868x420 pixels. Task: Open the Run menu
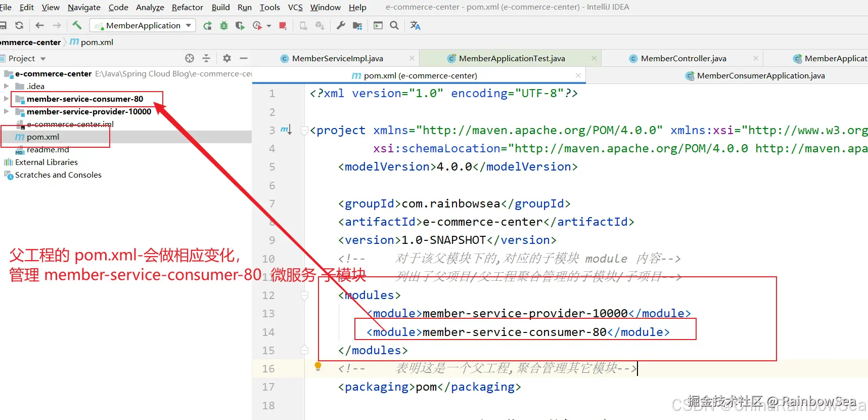tap(245, 7)
